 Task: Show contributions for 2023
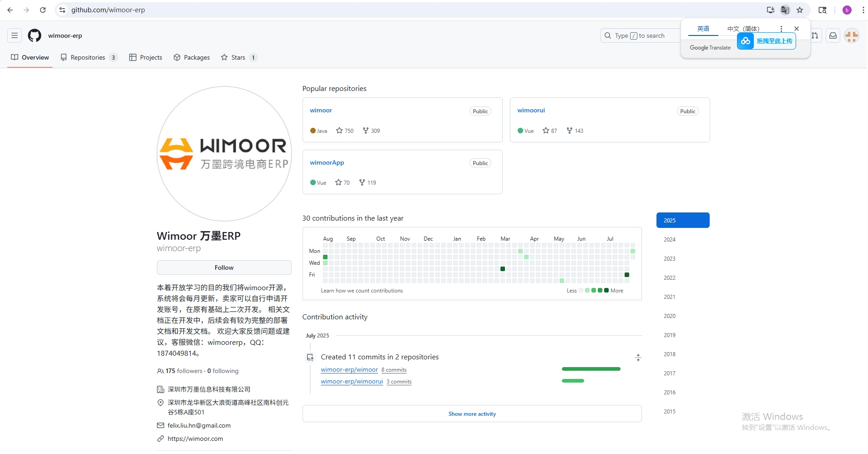coord(683,258)
